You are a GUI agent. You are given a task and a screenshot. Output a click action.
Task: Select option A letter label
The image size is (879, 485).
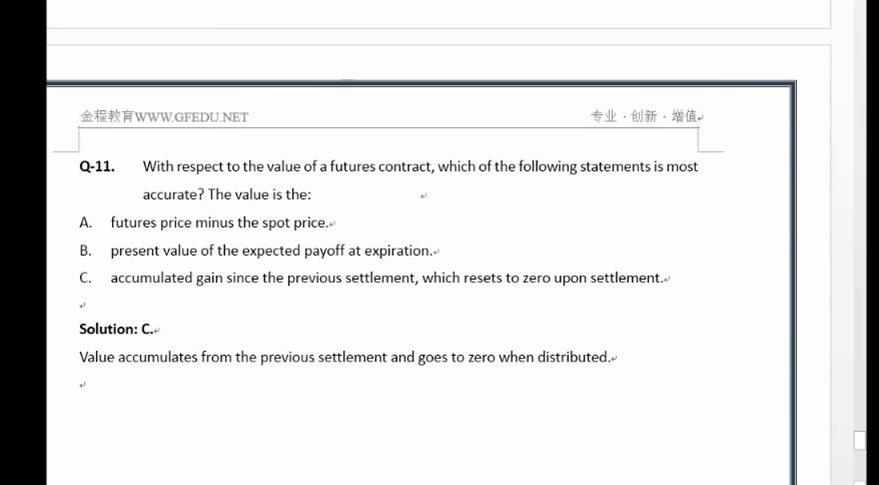click(85, 223)
